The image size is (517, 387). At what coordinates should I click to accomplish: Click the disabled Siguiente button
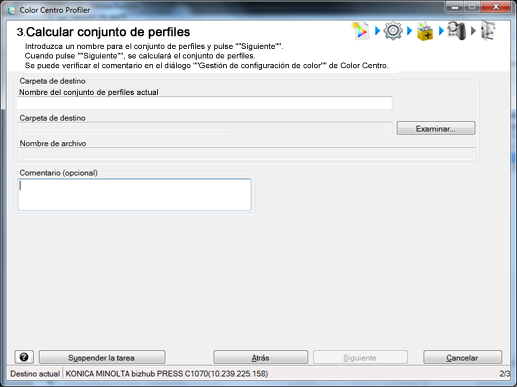360,357
